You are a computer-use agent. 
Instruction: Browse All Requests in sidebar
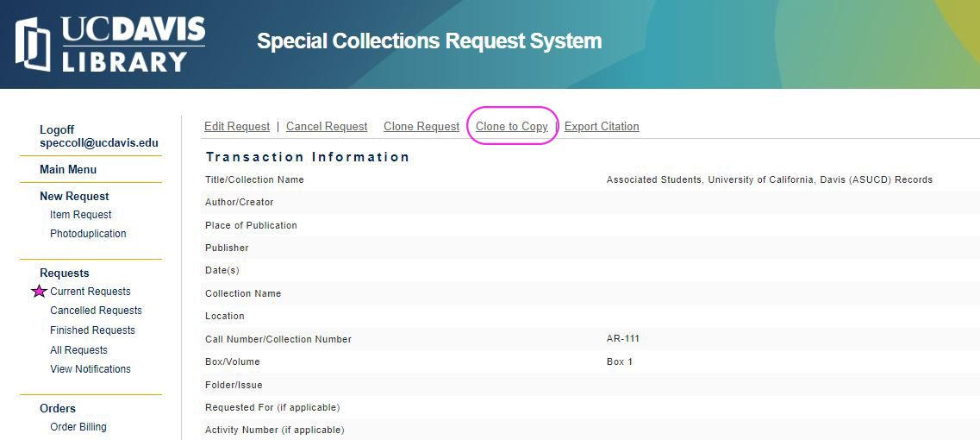78,350
